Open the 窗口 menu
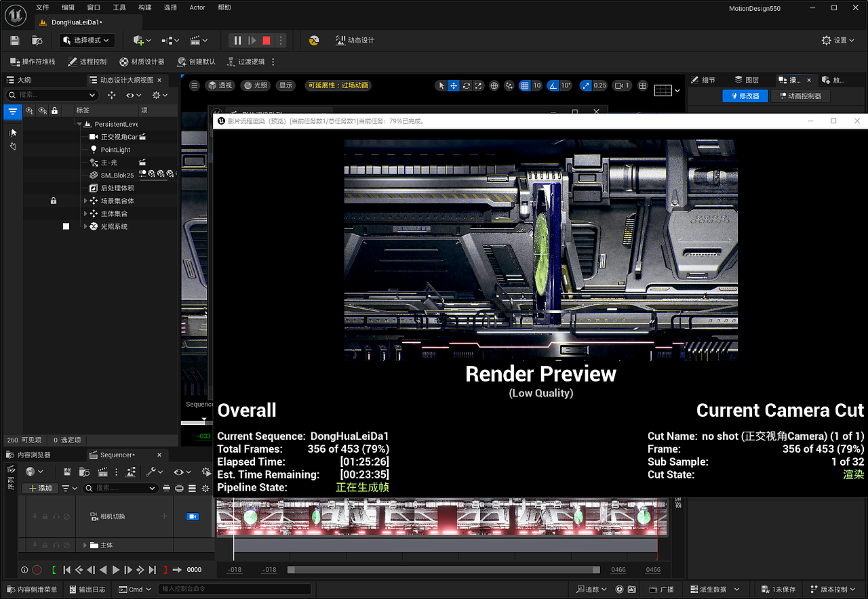This screenshot has height=599, width=868. [x=94, y=7]
